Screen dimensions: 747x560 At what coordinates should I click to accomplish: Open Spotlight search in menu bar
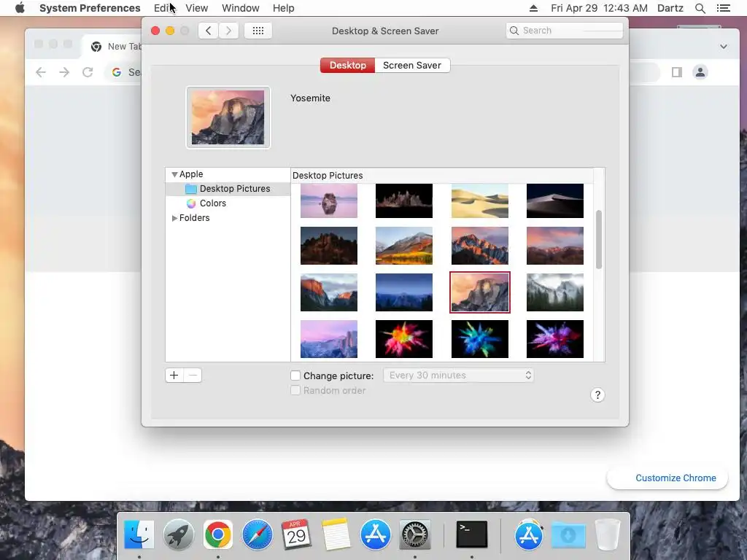pyautogui.click(x=700, y=8)
